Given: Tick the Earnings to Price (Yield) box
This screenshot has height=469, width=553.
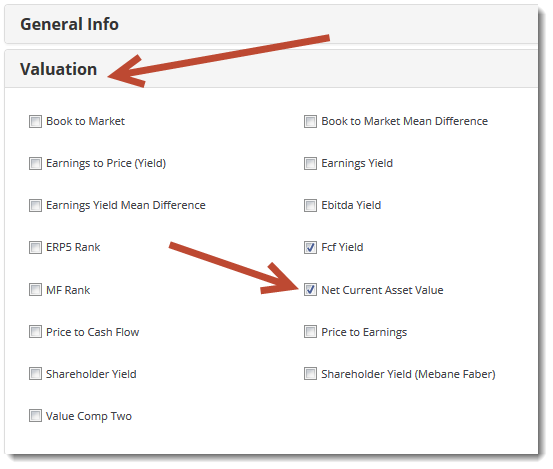Looking at the screenshot, I should tap(35, 163).
